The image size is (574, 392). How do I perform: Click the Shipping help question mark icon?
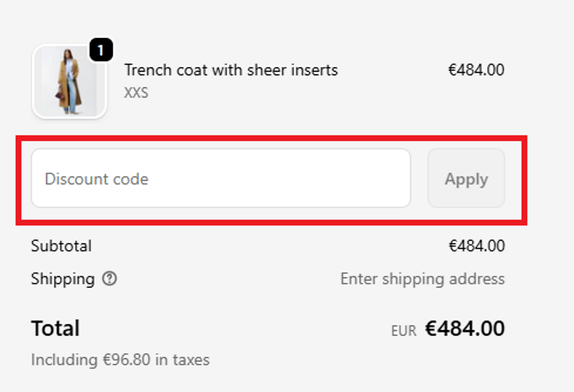click(110, 279)
